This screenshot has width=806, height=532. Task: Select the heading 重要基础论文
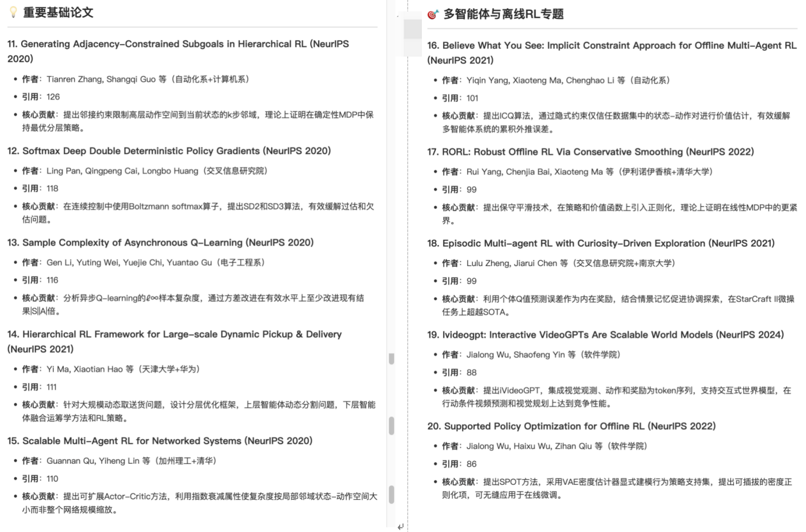58,12
